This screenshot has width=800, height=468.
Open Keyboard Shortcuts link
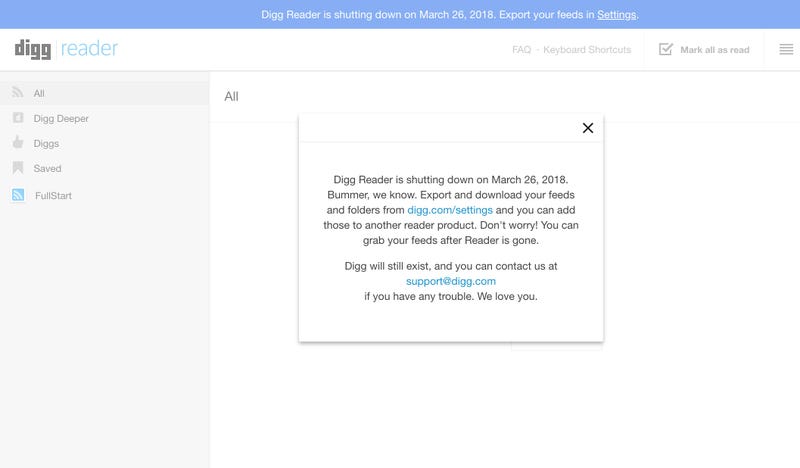(x=587, y=50)
